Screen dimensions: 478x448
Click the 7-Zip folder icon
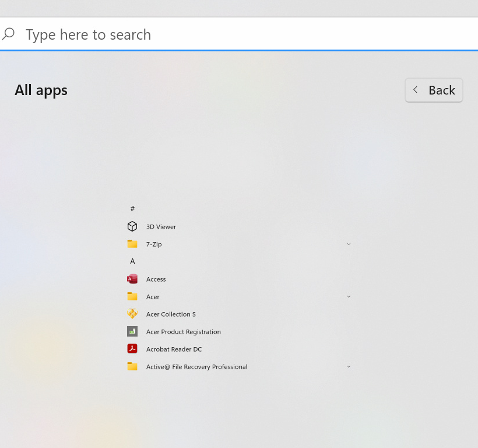132,244
